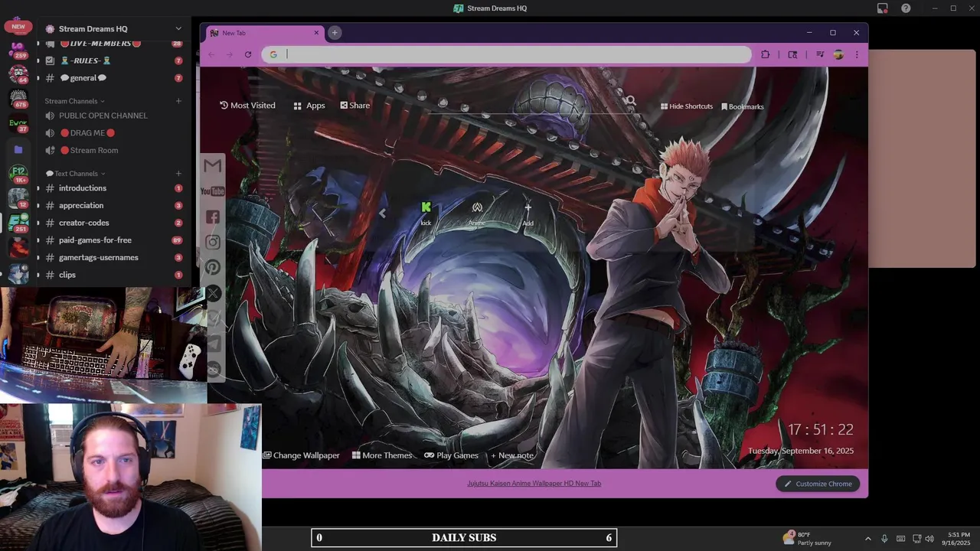Go forward in Chrome
Screen dimensions: 980x551
[x=229, y=54]
